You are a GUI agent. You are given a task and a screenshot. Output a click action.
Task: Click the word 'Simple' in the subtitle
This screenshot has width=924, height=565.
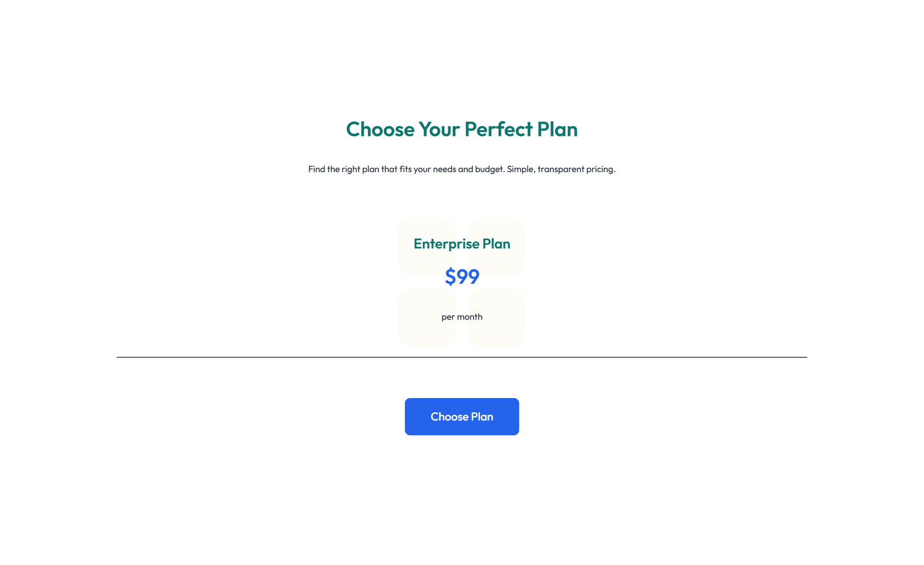pos(520,169)
